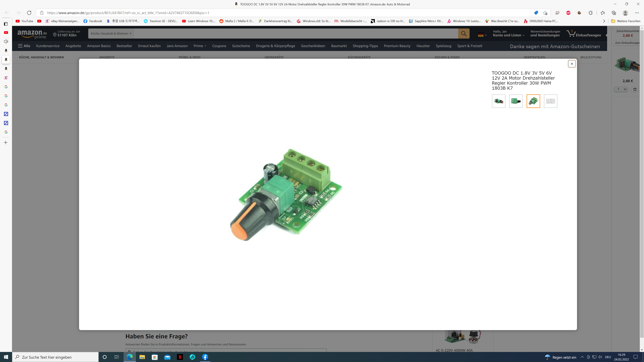Viewport: 644px width, 362px height.
Task: Expand the Prime nav dropdown
Action: click(200, 46)
